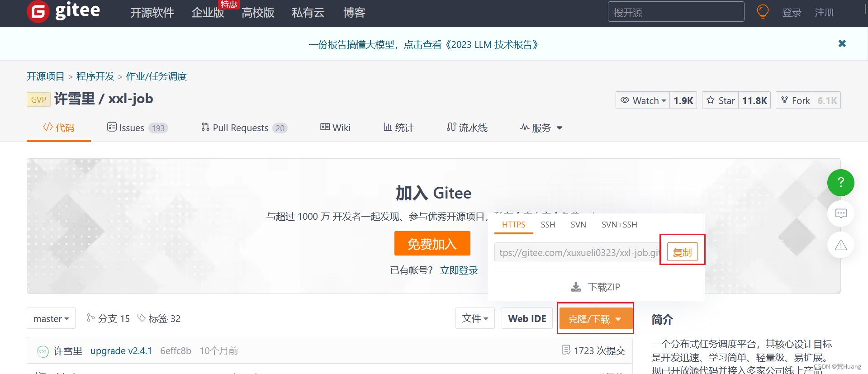Open the 代码 tab
Viewport: 868px width, 374px height.
[59, 128]
